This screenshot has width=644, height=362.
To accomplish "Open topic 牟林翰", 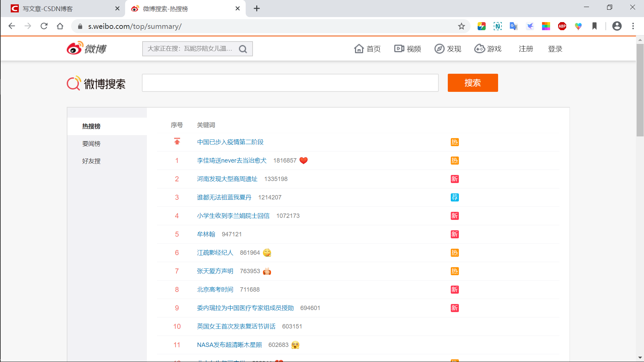I will click(x=206, y=234).
